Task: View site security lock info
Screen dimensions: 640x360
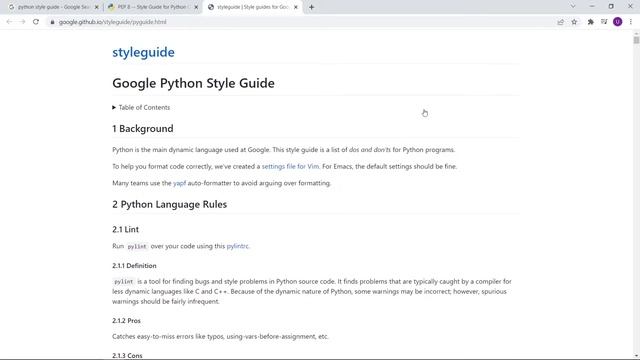Action: (52, 22)
